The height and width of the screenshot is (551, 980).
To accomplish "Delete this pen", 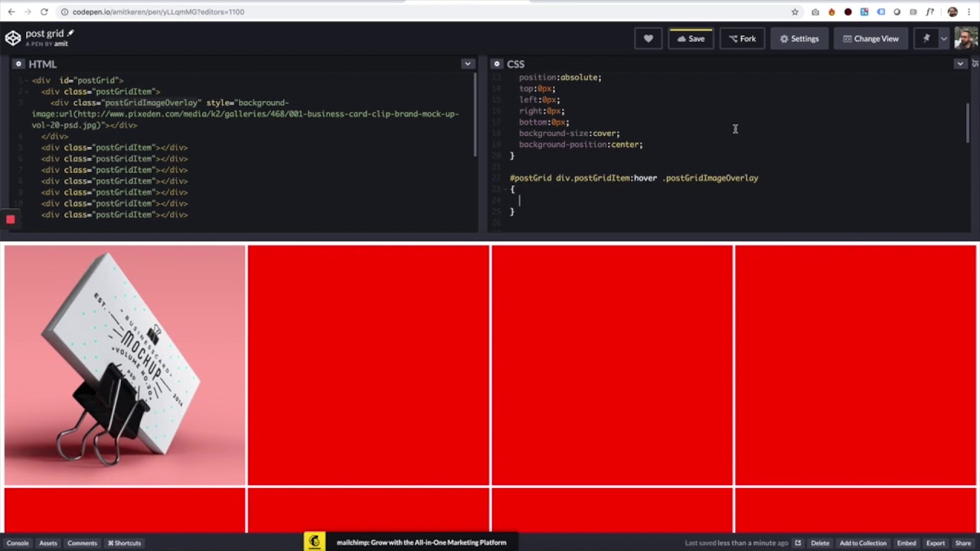I will (820, 543).
